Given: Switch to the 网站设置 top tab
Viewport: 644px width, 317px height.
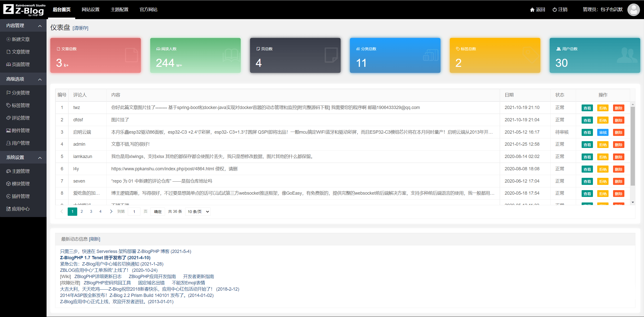Looking at the screenshot, I should click(x=91, y=10).
